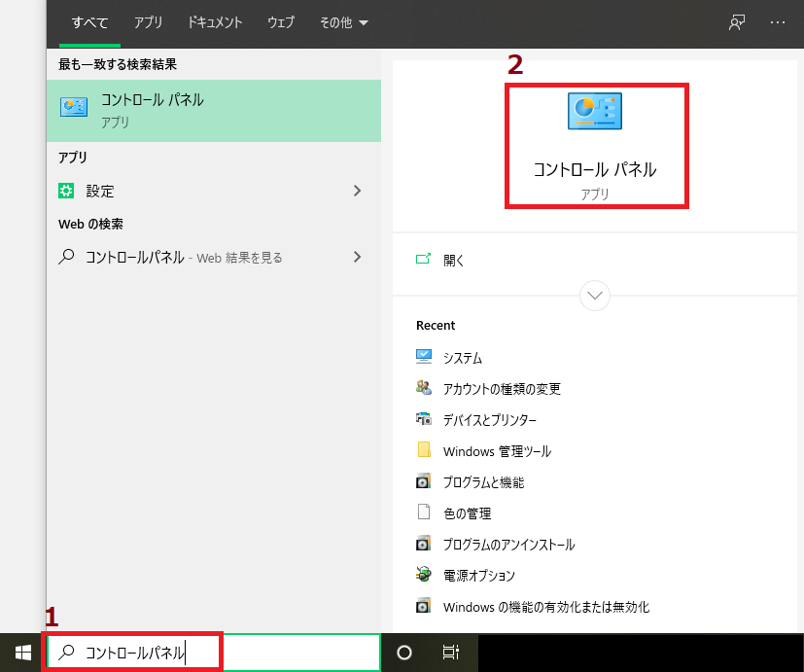Click the taskbar search box containing コントロールパネル
Viewport: 804px width, 672px height.
click(x=213, y=653)
